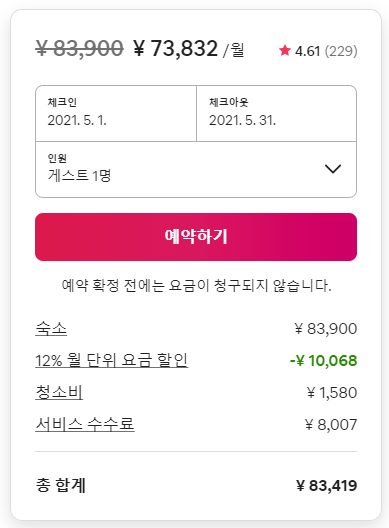Expand the 인원 guest selector
The height and width of the screenshot is (528, 389).
(x=196, y=169)
